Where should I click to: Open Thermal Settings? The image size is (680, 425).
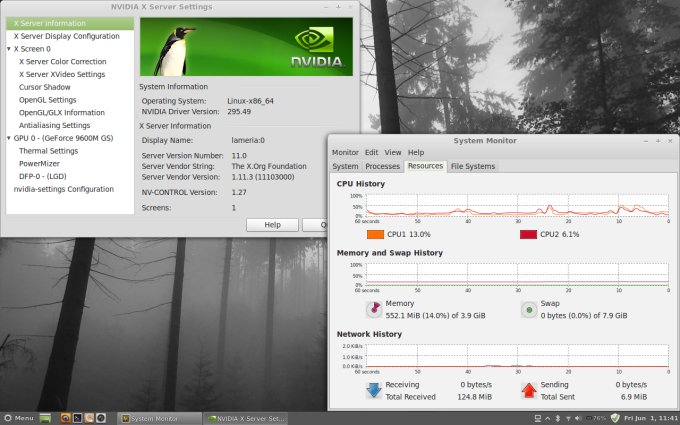[48, 151]
